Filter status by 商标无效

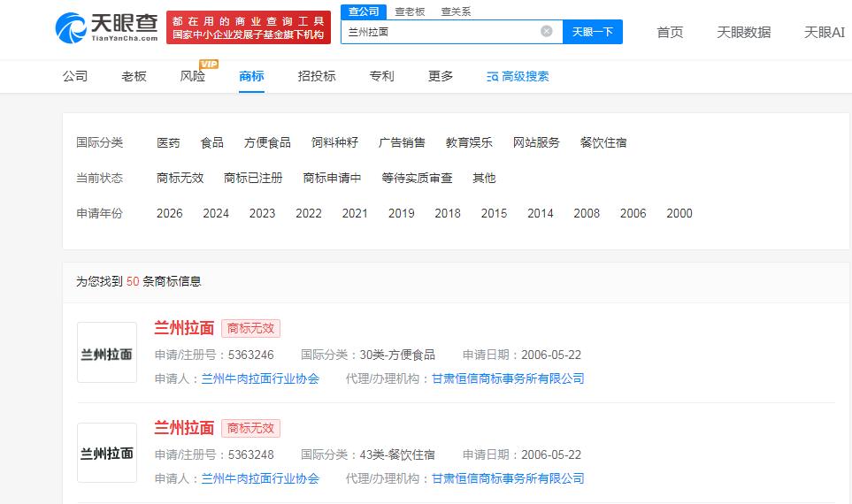pyautogui.click(x=180, y=178)
